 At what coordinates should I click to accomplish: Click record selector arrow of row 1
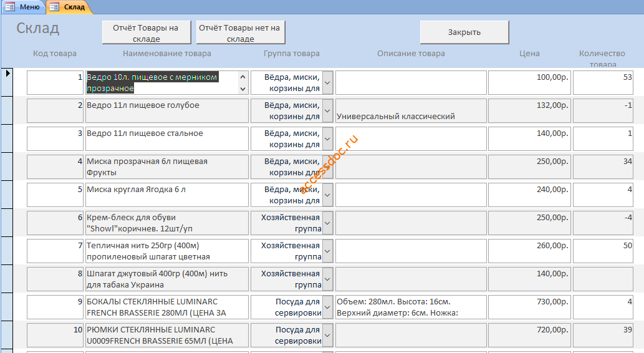click(7, 82)
